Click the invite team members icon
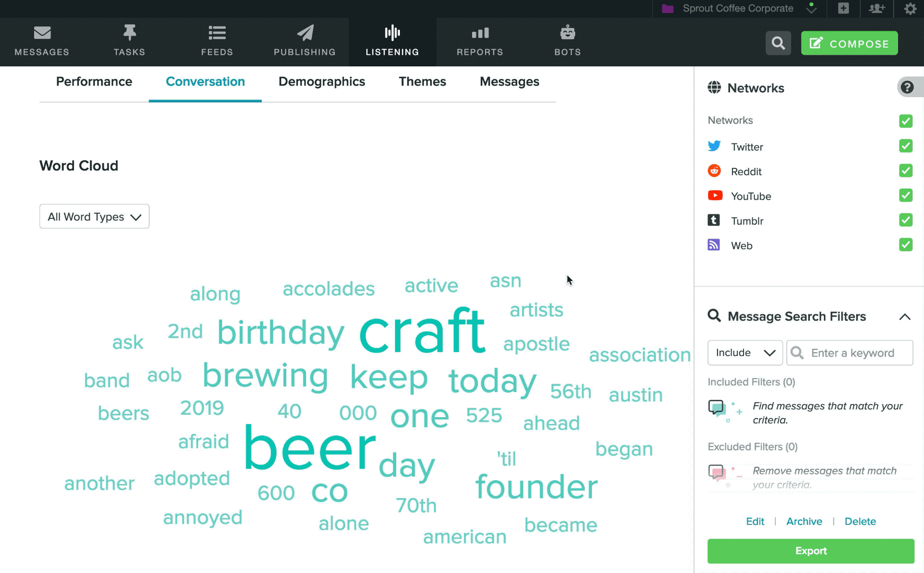 (877, 9)
